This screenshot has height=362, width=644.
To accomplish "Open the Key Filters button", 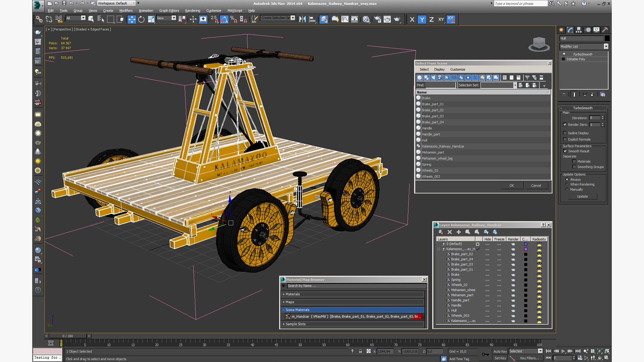I will pyautogui.click(x=529, y=358).
